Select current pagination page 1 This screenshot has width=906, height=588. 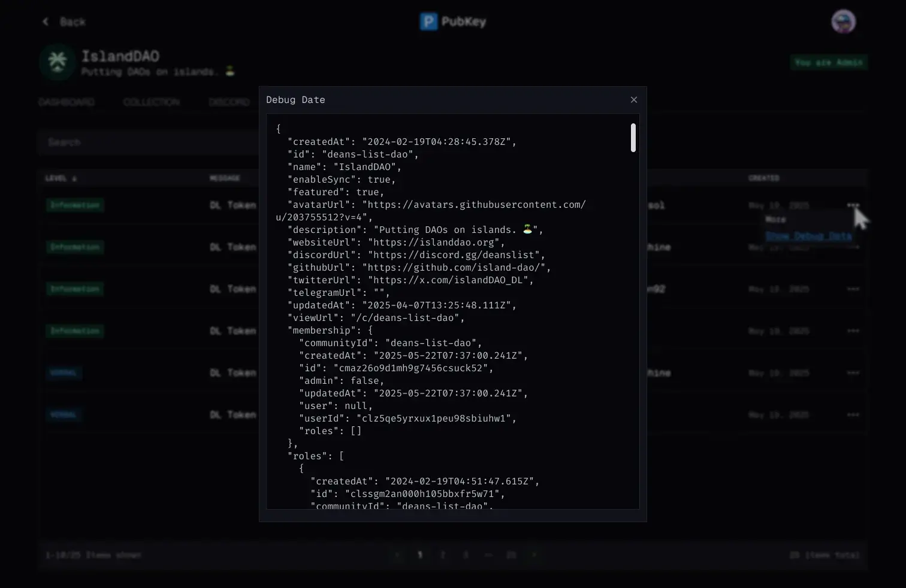point(420,555)
